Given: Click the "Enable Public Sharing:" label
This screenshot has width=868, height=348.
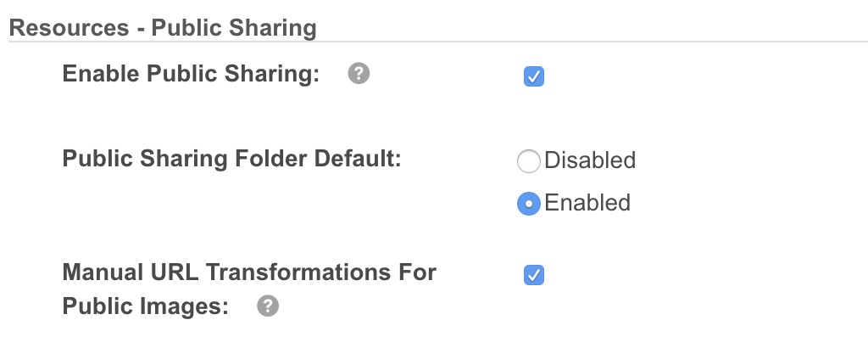Looking at the screenshot, I should [191, 74].
